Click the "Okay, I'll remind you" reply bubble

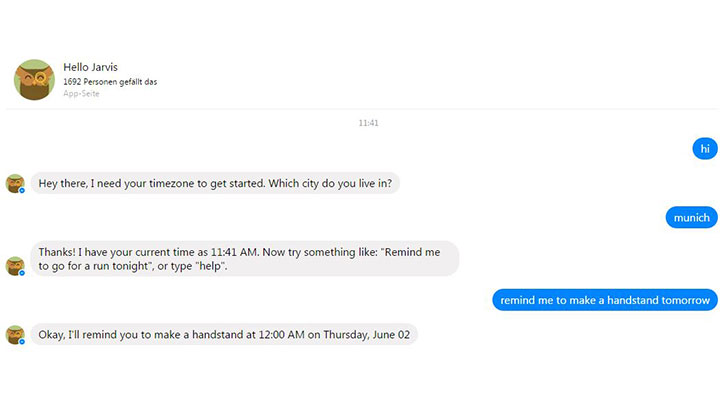(x=224, y=334)
